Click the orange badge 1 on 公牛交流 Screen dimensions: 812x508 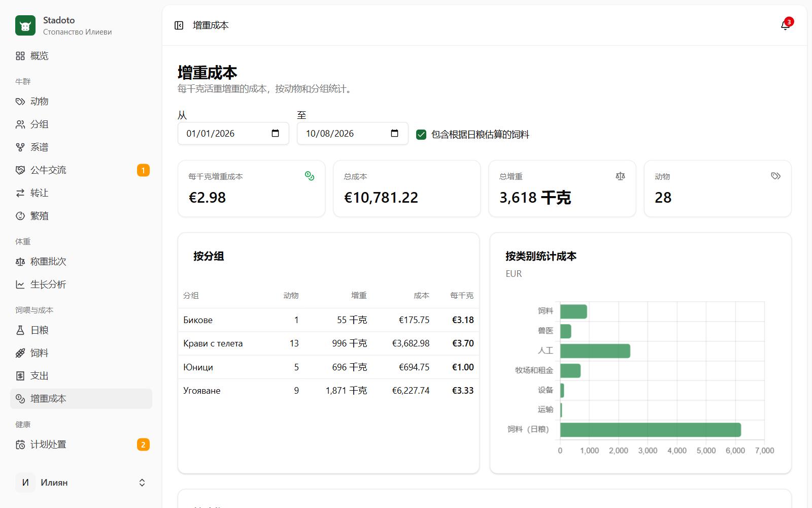click(x=143, y=170)
